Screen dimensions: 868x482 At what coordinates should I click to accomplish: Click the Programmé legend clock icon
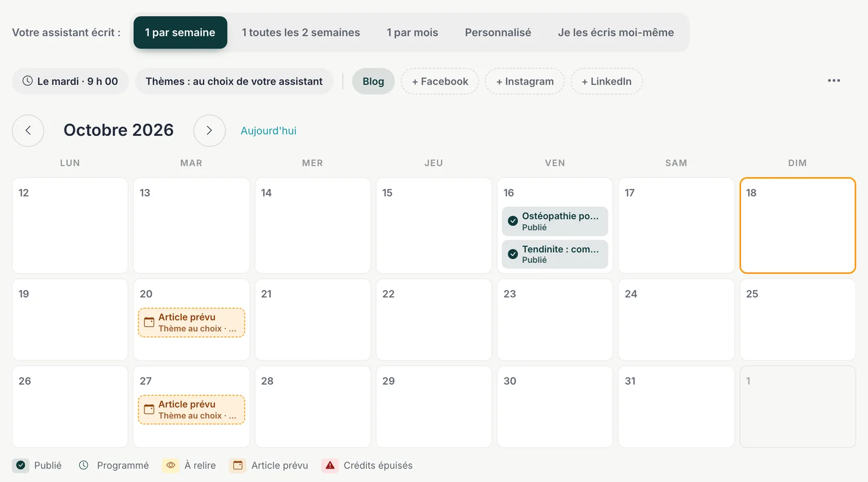(84, 465)
